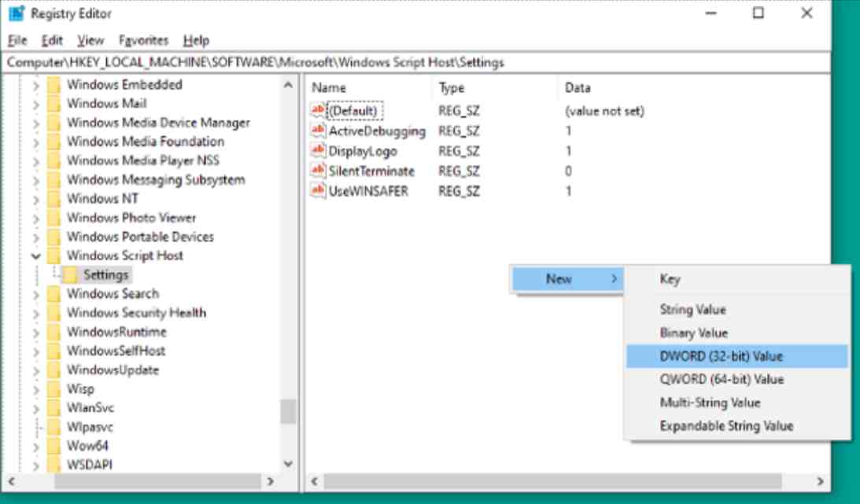Open the Help menu
860x504 pixels.
pos(196,41)
